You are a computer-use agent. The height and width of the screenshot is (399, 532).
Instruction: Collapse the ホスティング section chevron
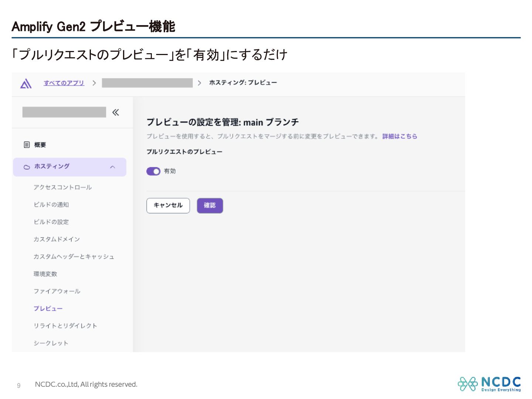click(113, 167)
